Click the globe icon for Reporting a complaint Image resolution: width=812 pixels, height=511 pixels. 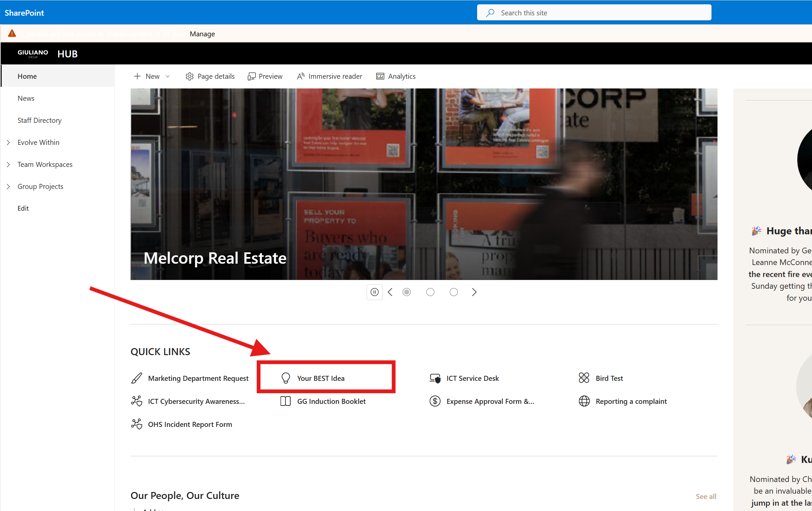click(x=584, y=401)
